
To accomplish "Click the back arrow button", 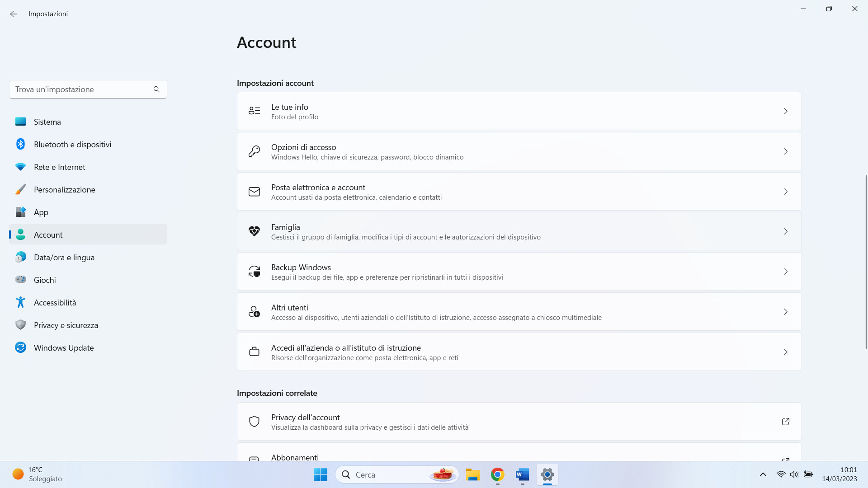I will click(x=13, y=14).
